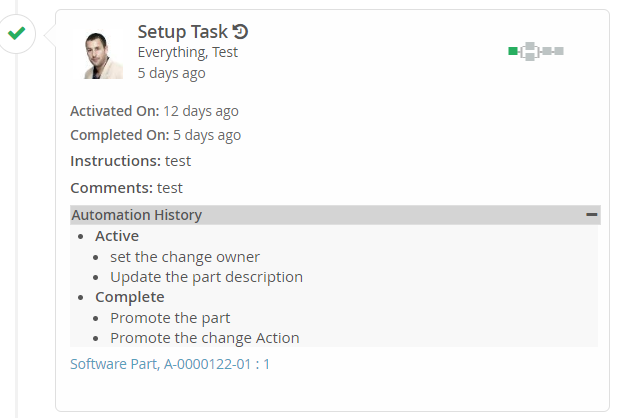Select the Active state entry
The image size is (620, 418).
[117, 236]
